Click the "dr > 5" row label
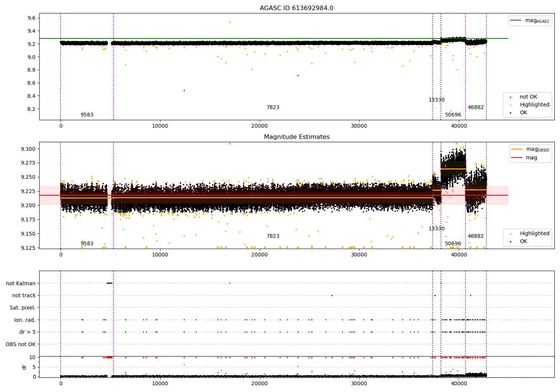Image resolution: width=560 pixels, height=392 pixels. pyautogui.click(x=28, y=332)
